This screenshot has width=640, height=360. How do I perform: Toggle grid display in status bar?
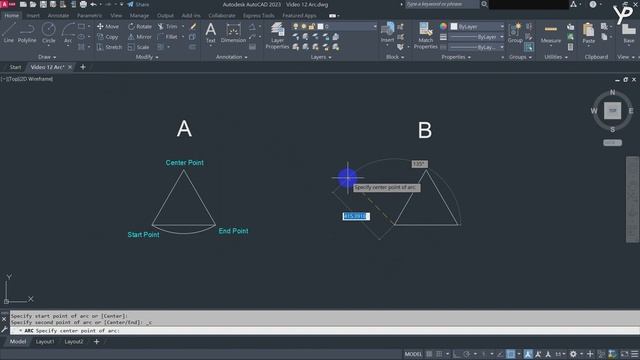[x=429, y=354]
